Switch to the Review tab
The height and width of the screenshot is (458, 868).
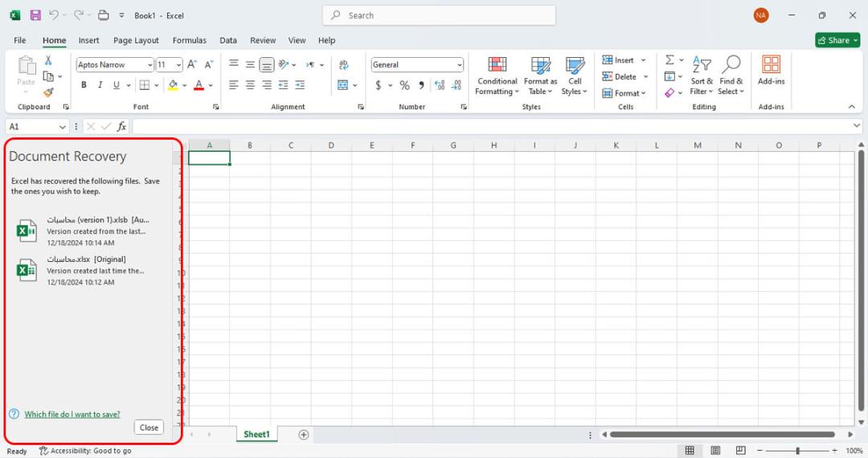coord(262,40)
